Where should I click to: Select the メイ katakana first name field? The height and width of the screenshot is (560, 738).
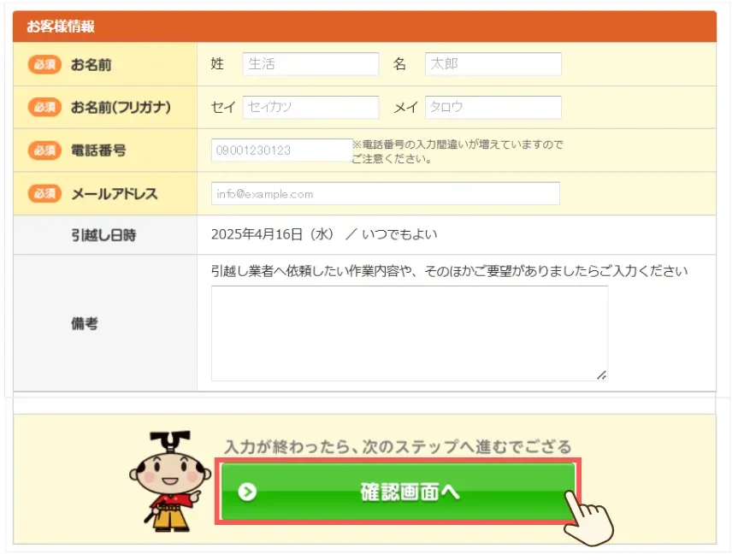(493, 107)
